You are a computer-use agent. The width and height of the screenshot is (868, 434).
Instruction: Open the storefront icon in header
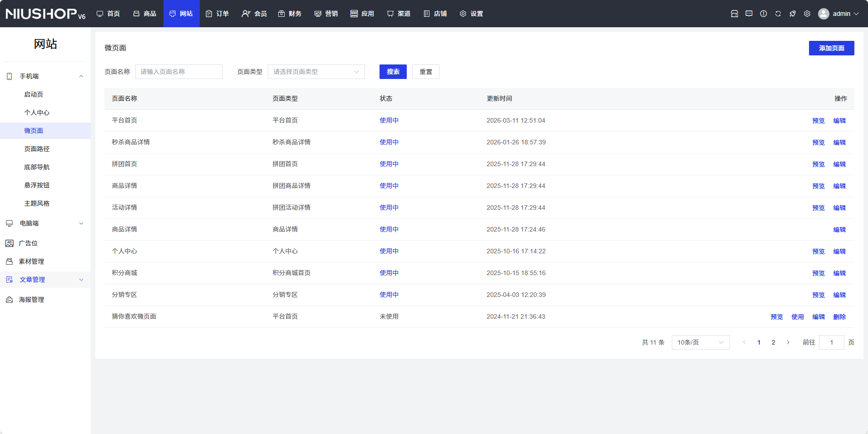point(734,14)
